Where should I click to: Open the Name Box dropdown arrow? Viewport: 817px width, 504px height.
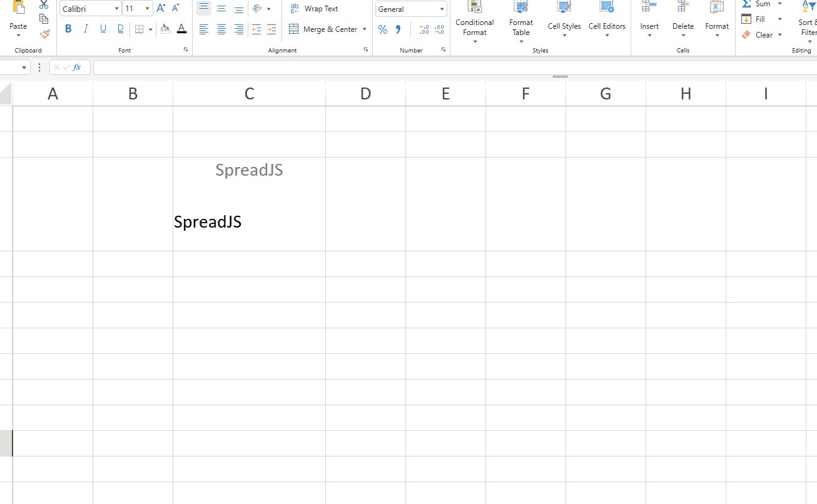tap(24, 68)
